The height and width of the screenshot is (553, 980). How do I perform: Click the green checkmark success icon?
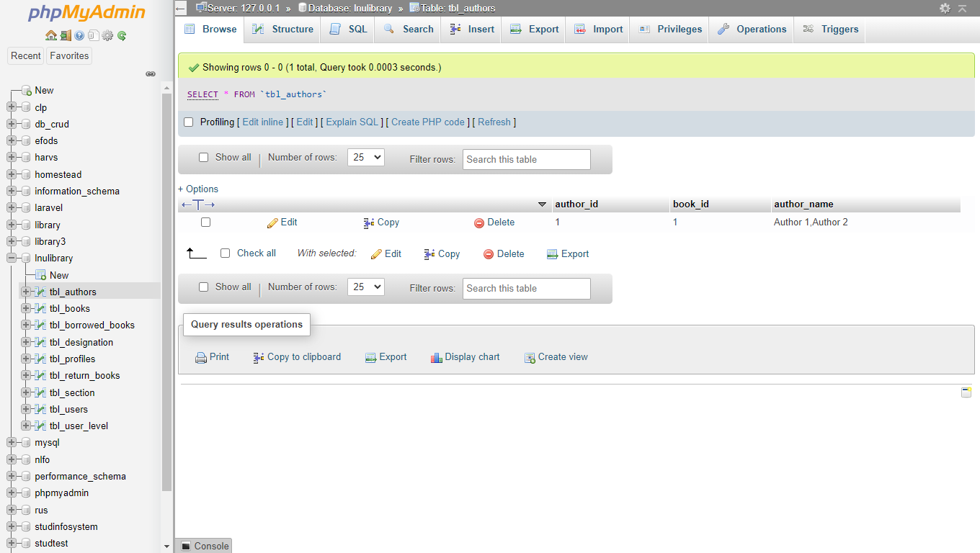coord(193,68)
